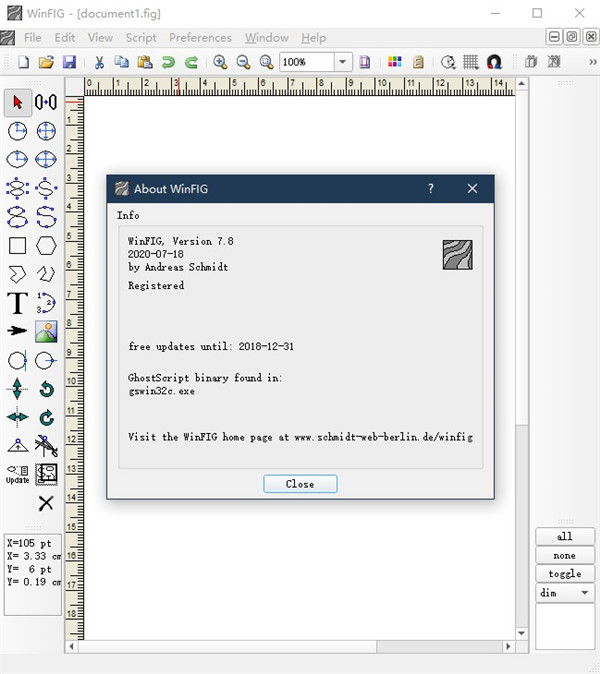The height and width of the screenshot is (674, 600).
Task: Choose the Text tool with T icon
Action: pyautogui.click(x=17, y=303)
